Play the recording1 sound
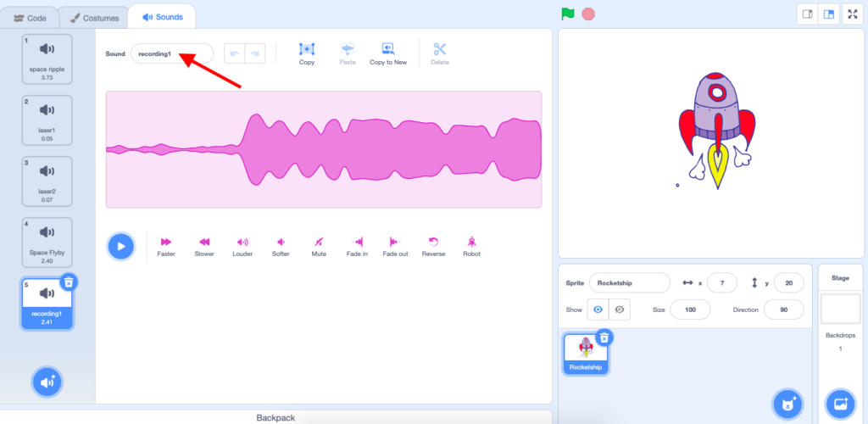Viewport: 868px width, 424px height. [120, 246]
